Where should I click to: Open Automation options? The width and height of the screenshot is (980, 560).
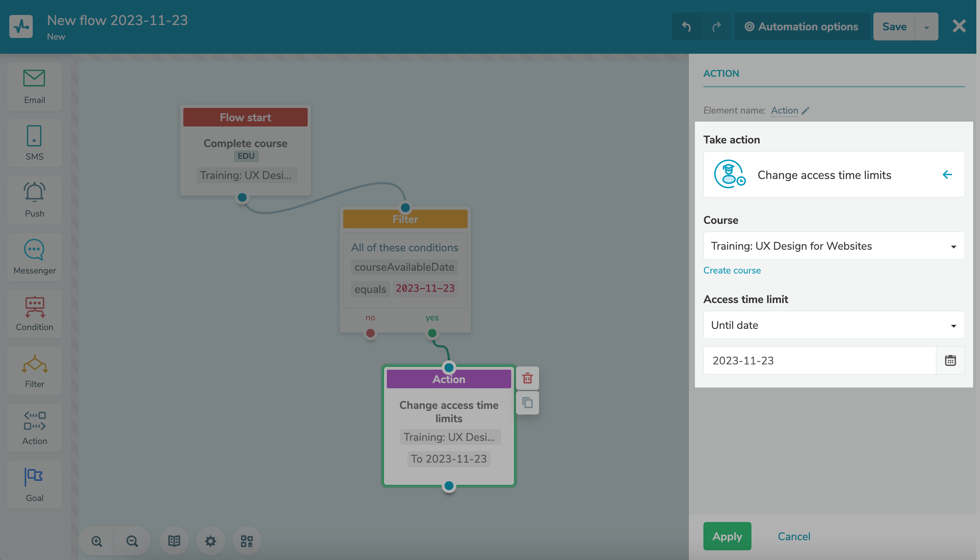pos(802,27)
